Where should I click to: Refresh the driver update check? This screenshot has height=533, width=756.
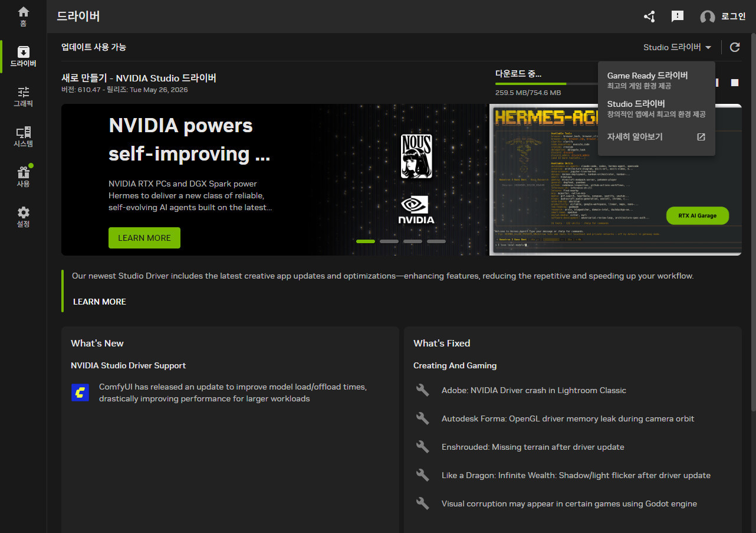735,47
